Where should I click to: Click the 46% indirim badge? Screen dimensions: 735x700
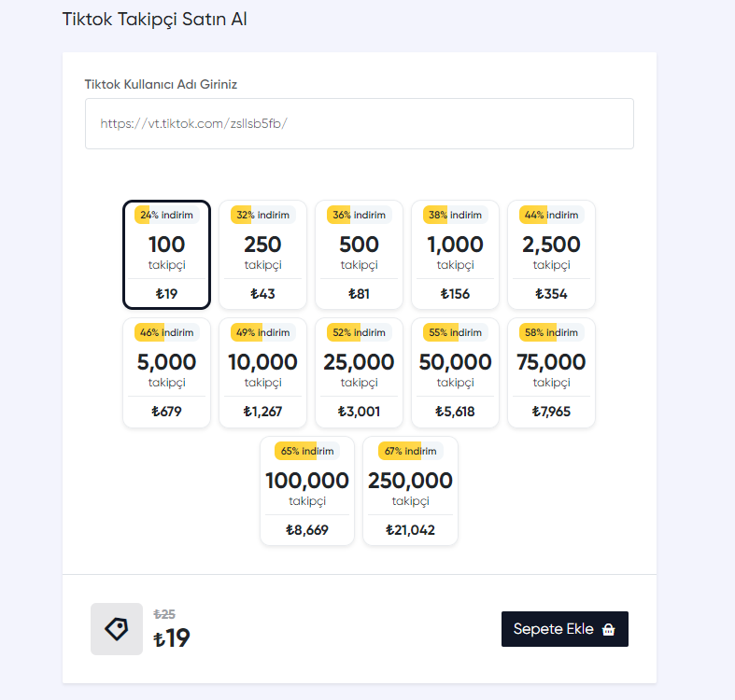point(166,332)
